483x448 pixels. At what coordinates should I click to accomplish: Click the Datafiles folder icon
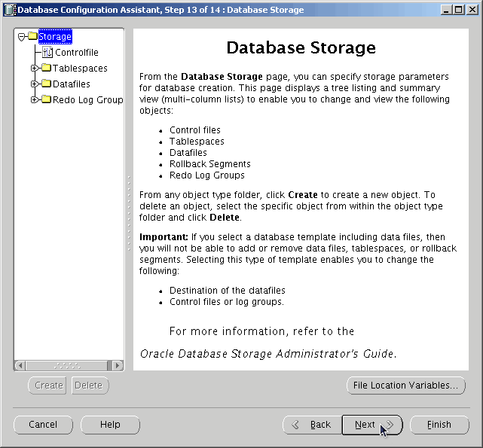point(46,84)
